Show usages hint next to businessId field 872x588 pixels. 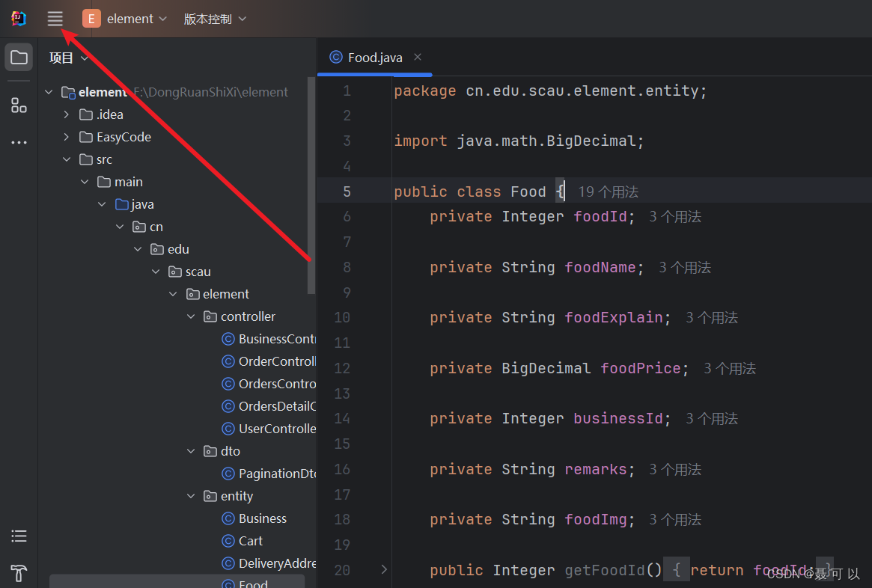click(711, 418)
